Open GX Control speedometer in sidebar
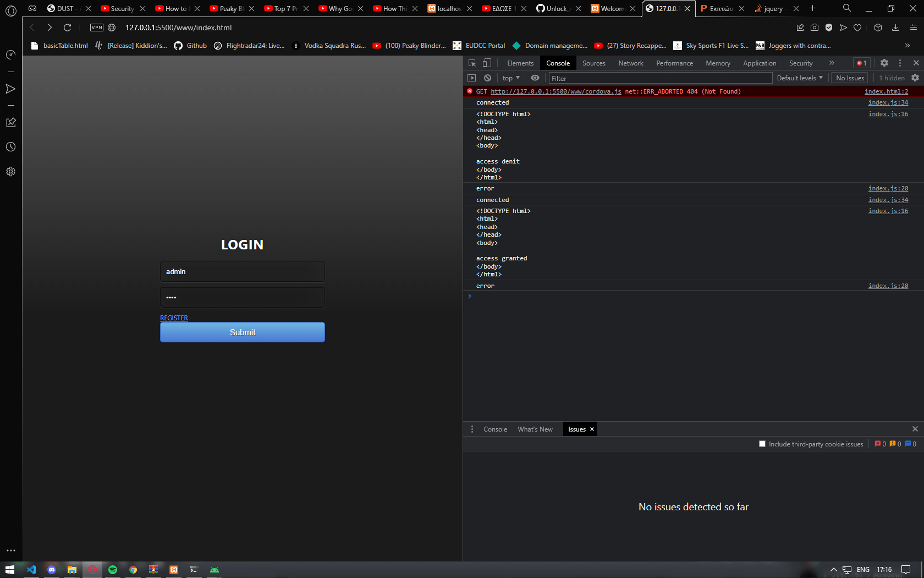The width and height of the screenshot is (924, 578). click(x=10, y=55)
